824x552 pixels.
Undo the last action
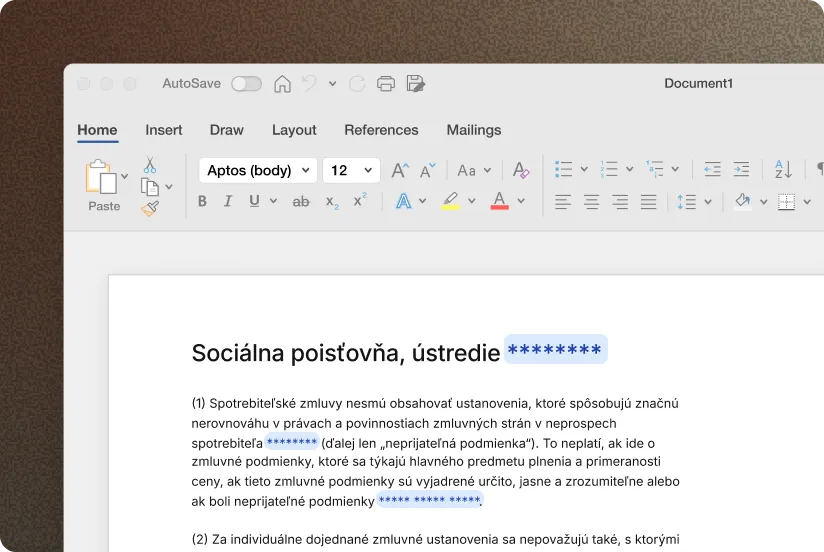coord(309,84)
